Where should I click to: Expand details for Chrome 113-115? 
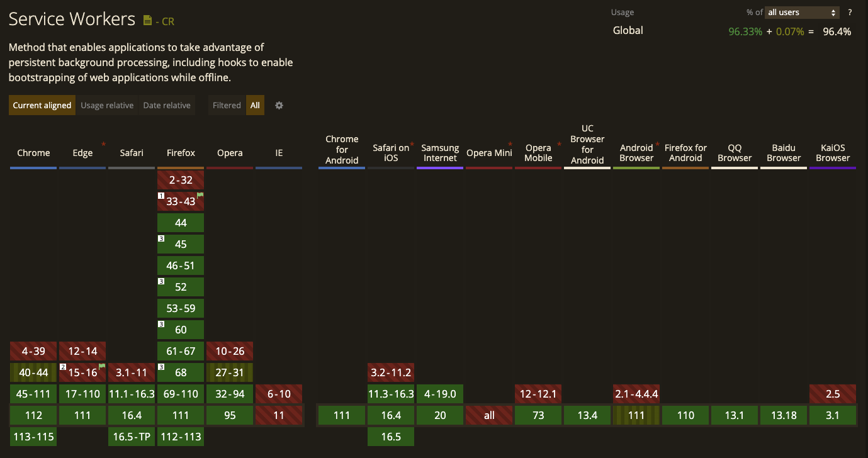pos(33,437)
